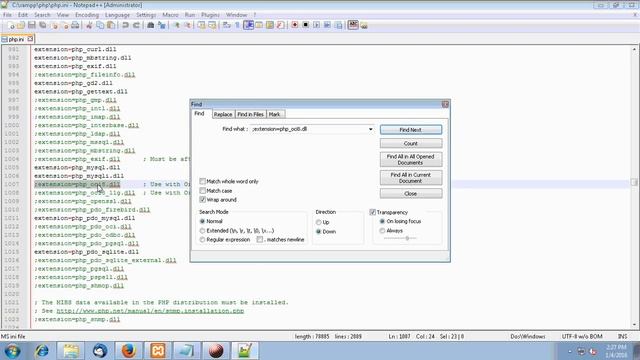Click the ABC spell-check toolbar icon
Viewport: 640px width, 360px height.
pos(353,25)
